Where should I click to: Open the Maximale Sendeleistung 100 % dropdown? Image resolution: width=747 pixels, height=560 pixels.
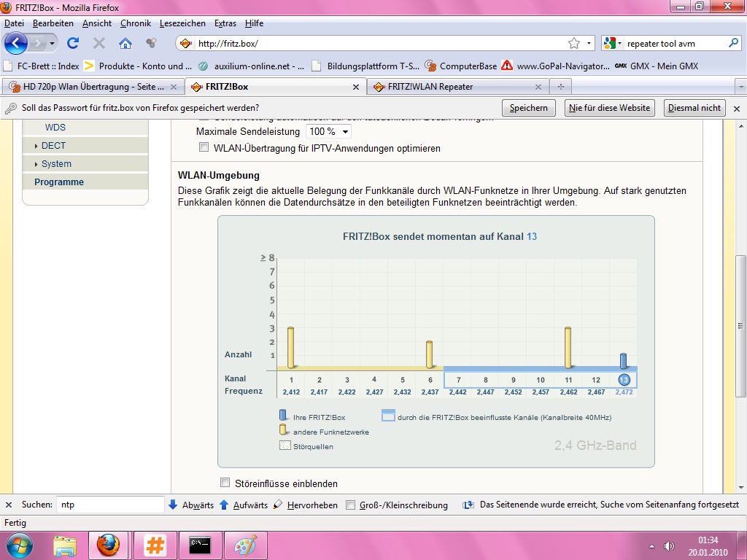pyautogui.click(x=328, y=131)
